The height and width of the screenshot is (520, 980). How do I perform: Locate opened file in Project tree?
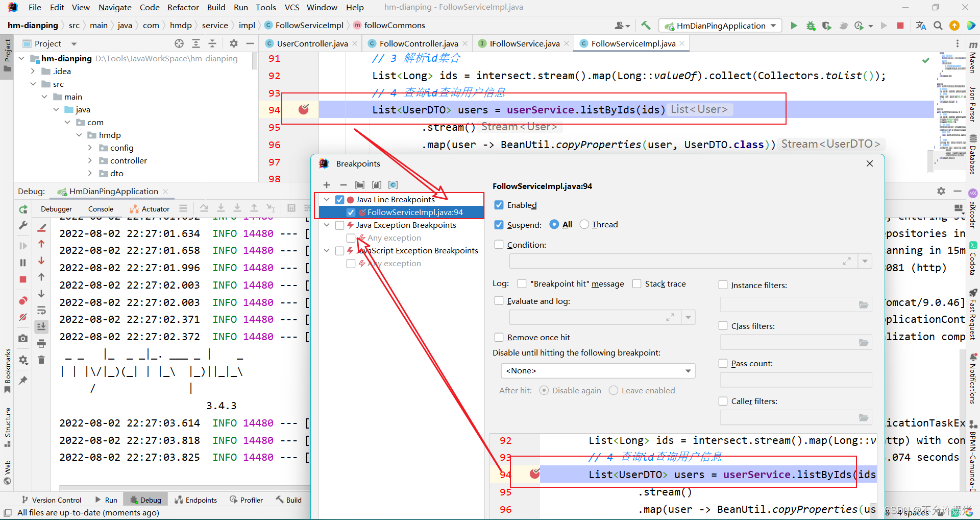(x=179, y=43)
